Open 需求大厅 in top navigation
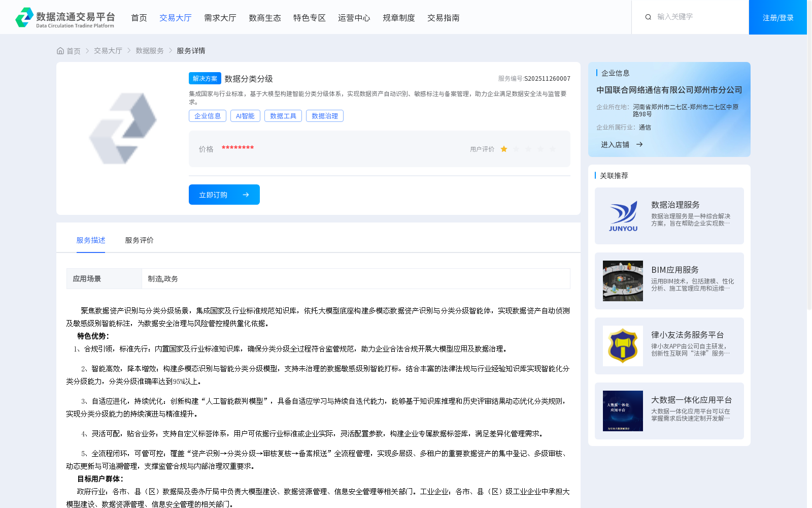Image resolution: width=812 pixels, height=508 pixels. point(220,18)
